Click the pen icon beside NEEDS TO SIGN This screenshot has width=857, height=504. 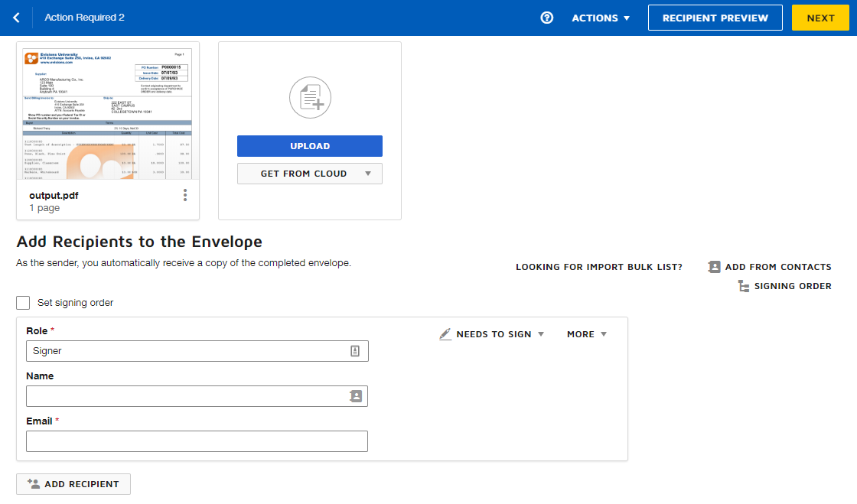[446, 333]
